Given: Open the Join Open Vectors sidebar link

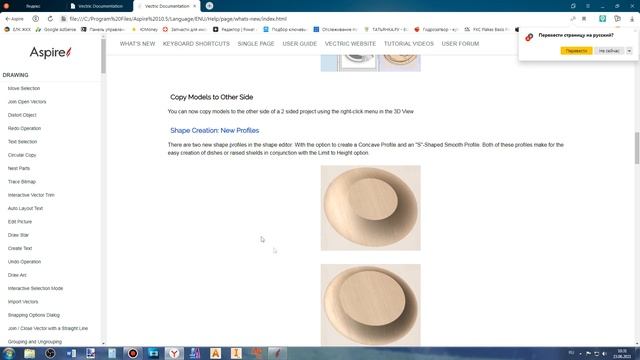Looking at the screenshot, I should (x=27, y=102).
